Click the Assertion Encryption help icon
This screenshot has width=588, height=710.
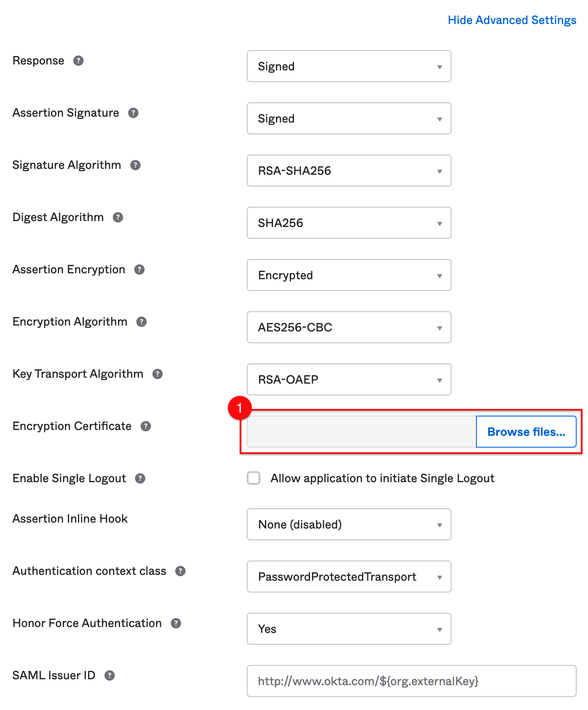(x=139, y=270)
